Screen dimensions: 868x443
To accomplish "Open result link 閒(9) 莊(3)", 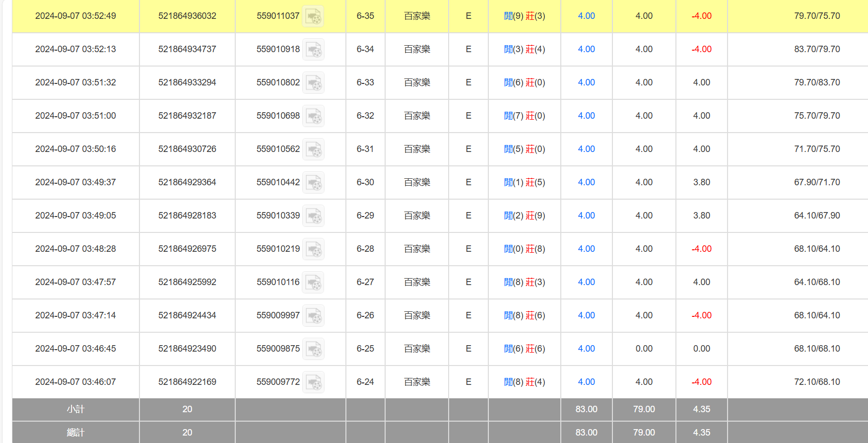I will pos(524,16).
